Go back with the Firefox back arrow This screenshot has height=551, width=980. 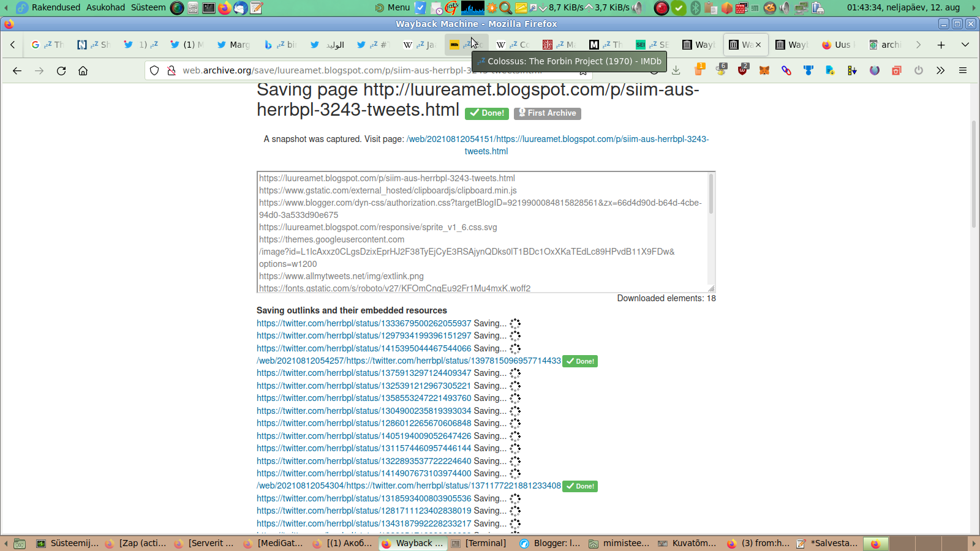pos(17,71)
